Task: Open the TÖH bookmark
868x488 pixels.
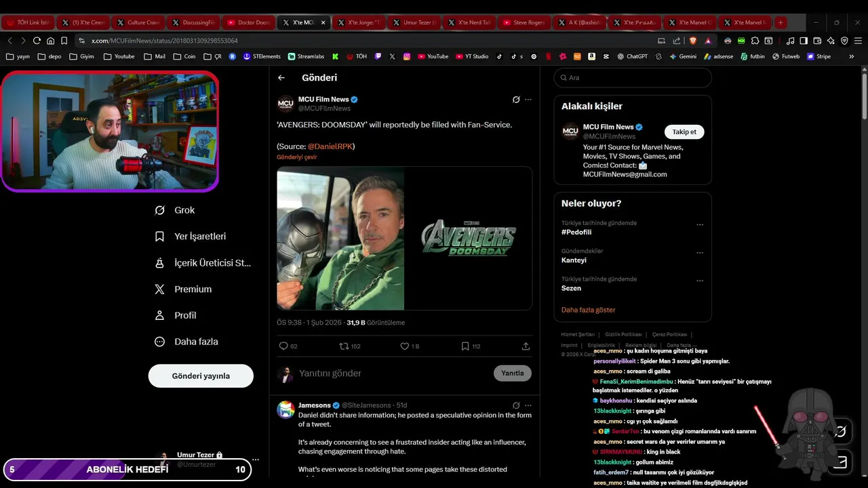Action: coord(357,56)
